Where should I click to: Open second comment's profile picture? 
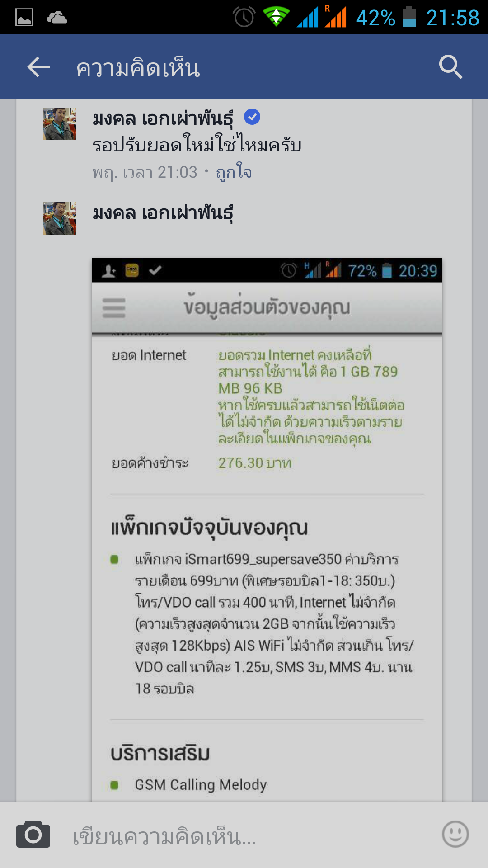tap(60, 218)
